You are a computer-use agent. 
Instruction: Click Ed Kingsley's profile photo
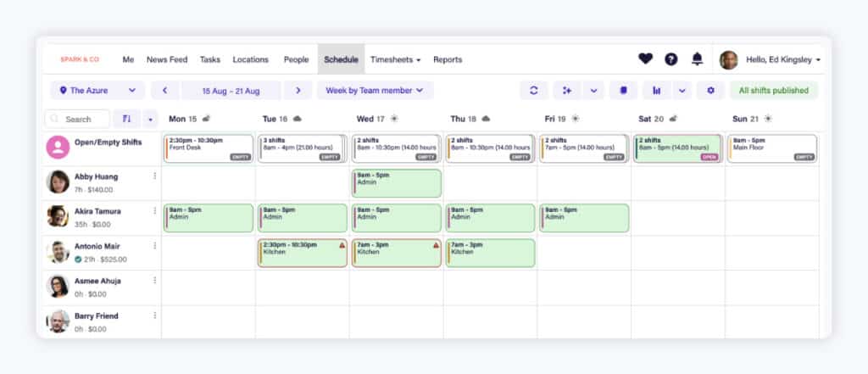point(728,60)
